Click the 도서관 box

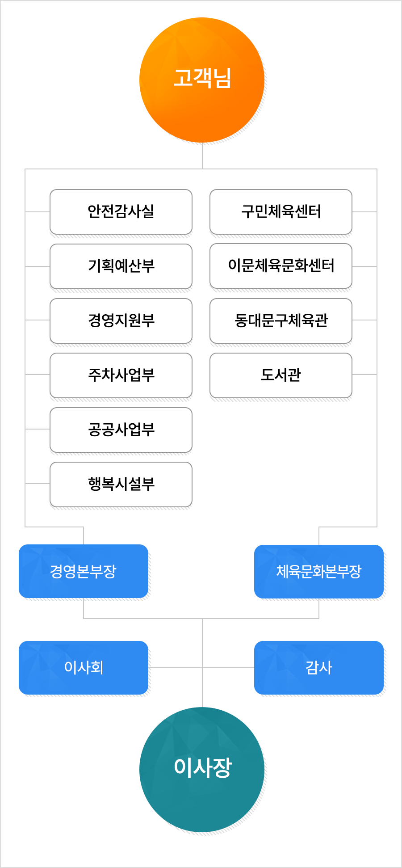[x=281, y=375]
